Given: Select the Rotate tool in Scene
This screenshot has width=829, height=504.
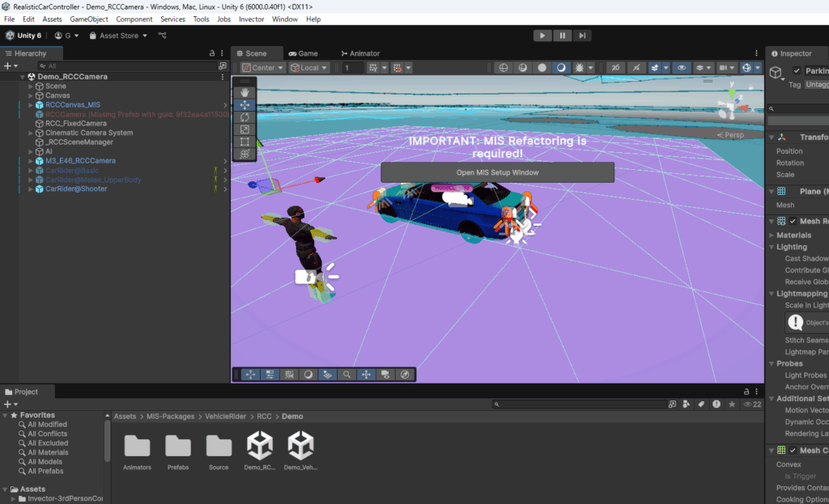Looking at the screenshot, I should [x=245, y=116].
